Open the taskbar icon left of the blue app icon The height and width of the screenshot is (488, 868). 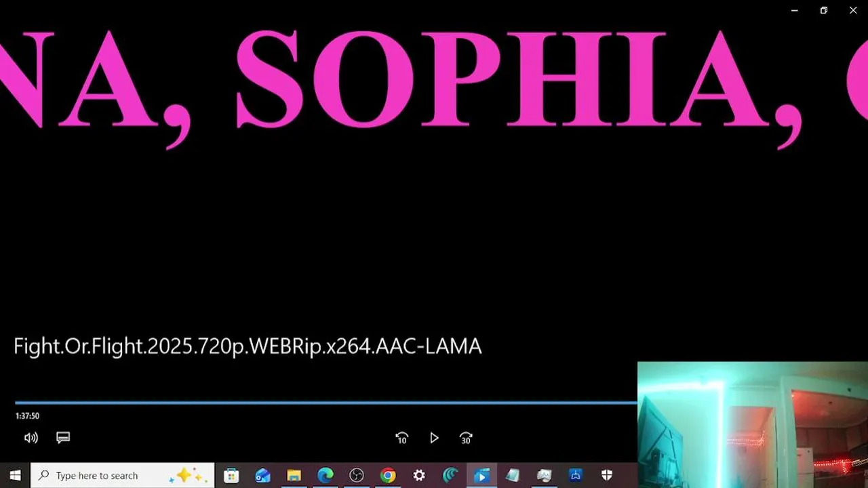[544, 476]
